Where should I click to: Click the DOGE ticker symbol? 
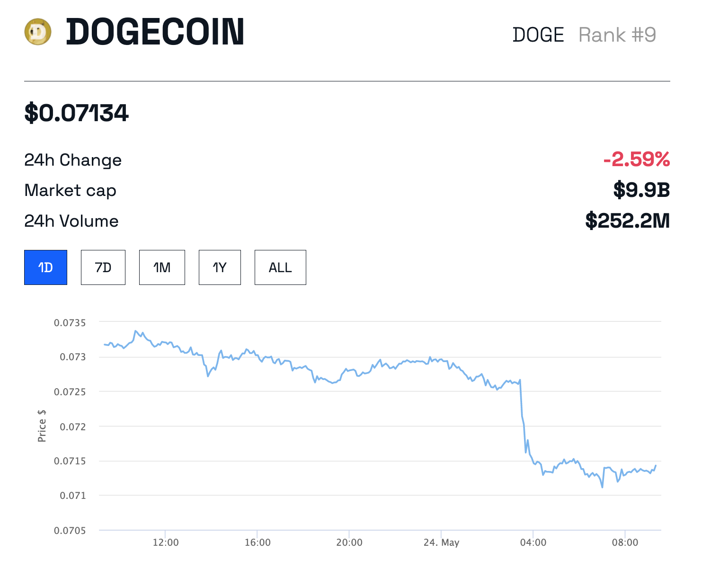tap(538, 35)
